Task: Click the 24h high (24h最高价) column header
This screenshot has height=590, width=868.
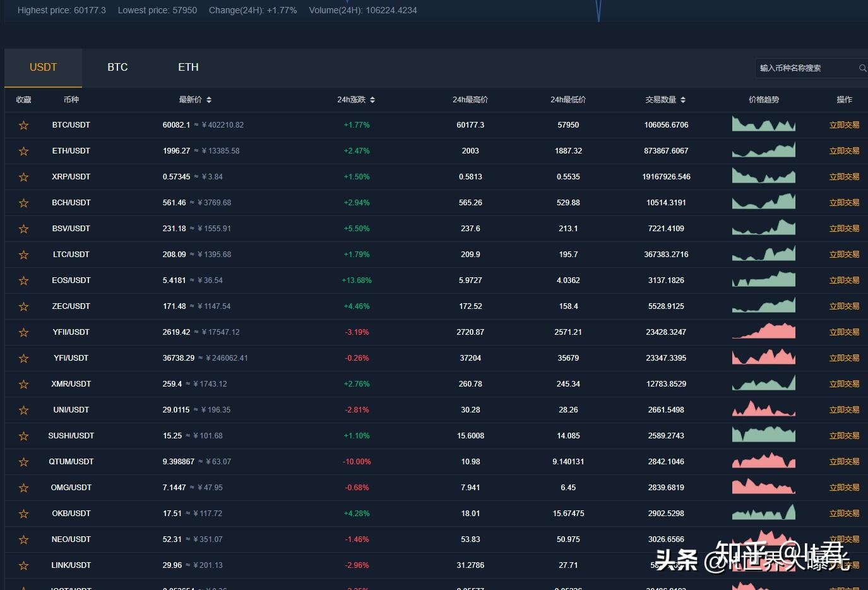Action: [470, 100]
